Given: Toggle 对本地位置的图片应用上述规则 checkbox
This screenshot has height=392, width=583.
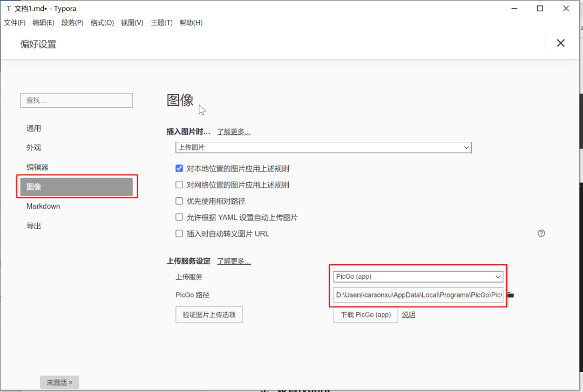Looking at the screenshot, I should (179, 168).
